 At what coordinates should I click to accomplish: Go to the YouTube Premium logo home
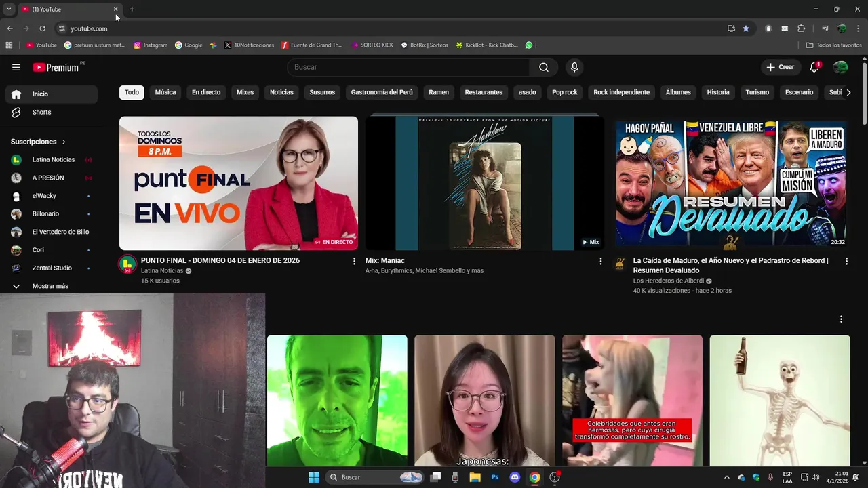[57, 67]
